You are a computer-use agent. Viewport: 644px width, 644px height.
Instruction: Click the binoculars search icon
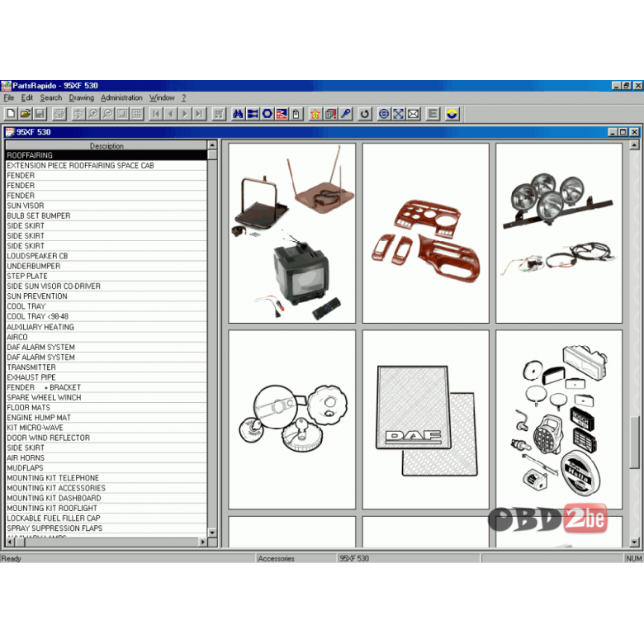[x=238, y=114]
